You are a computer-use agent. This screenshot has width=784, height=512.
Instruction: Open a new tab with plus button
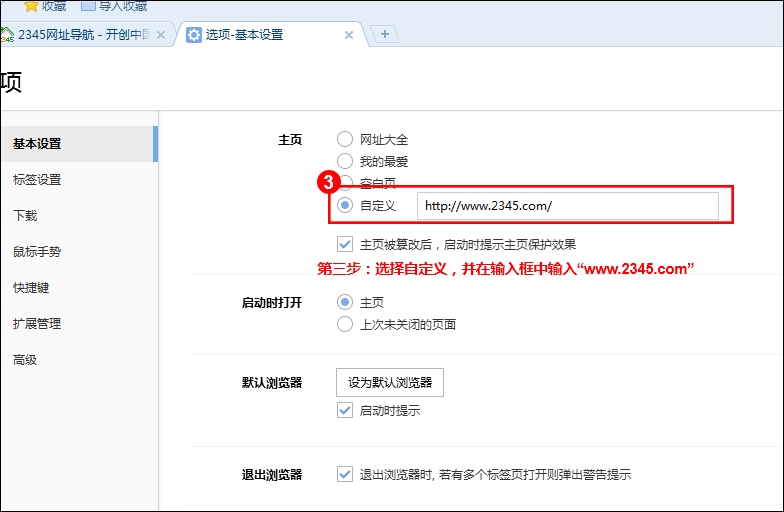[x=384, y=34]
